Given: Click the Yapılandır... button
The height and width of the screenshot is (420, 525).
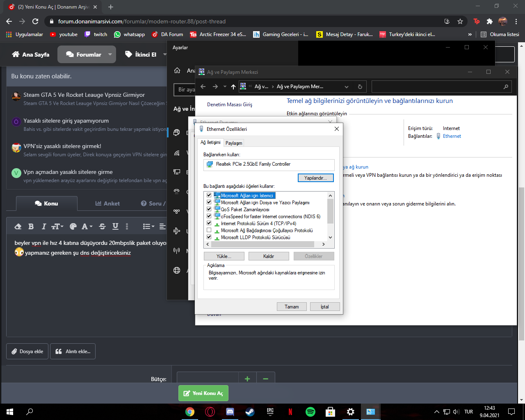Looking at the screenshot, I should pyautogui.click(x=315, y=178).
